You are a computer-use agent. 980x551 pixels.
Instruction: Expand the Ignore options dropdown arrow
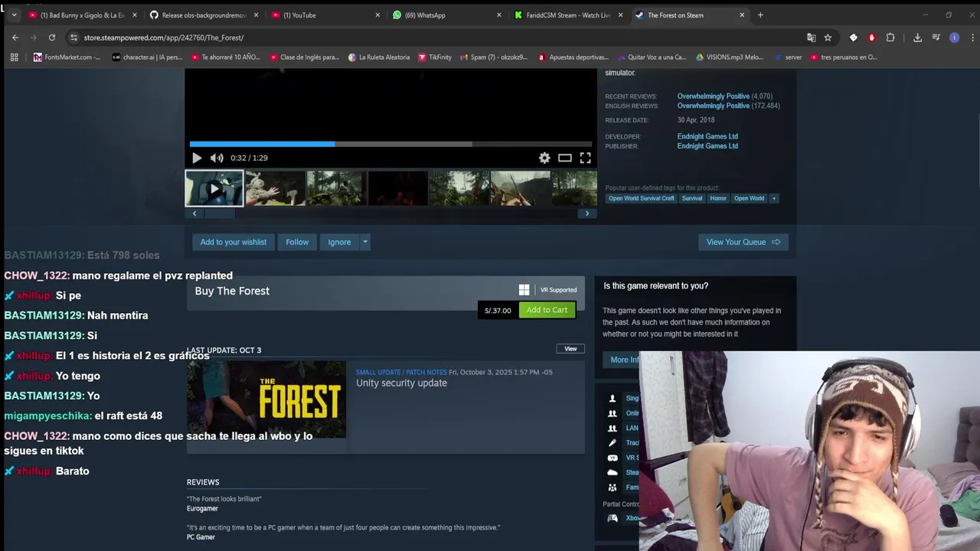click(x=365, y=242)
